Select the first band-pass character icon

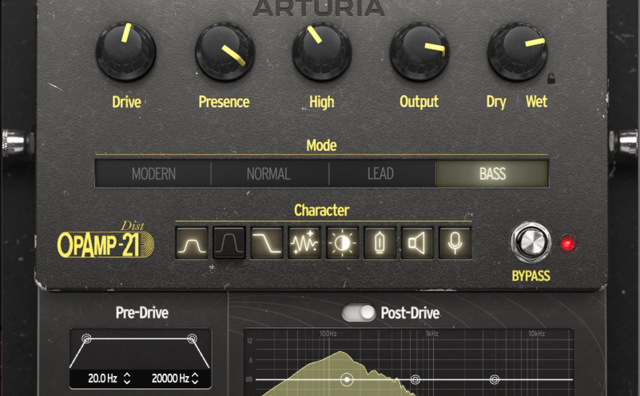tap(191, 243)
